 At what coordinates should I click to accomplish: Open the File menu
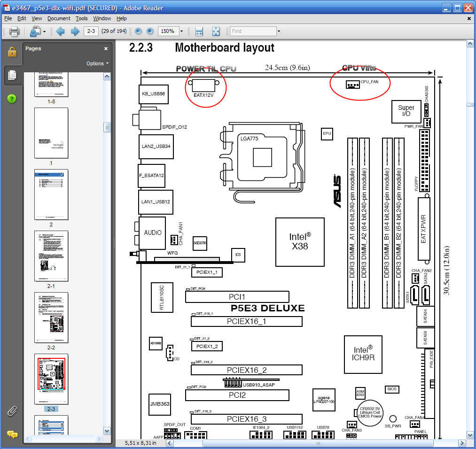tap(8, 18)
